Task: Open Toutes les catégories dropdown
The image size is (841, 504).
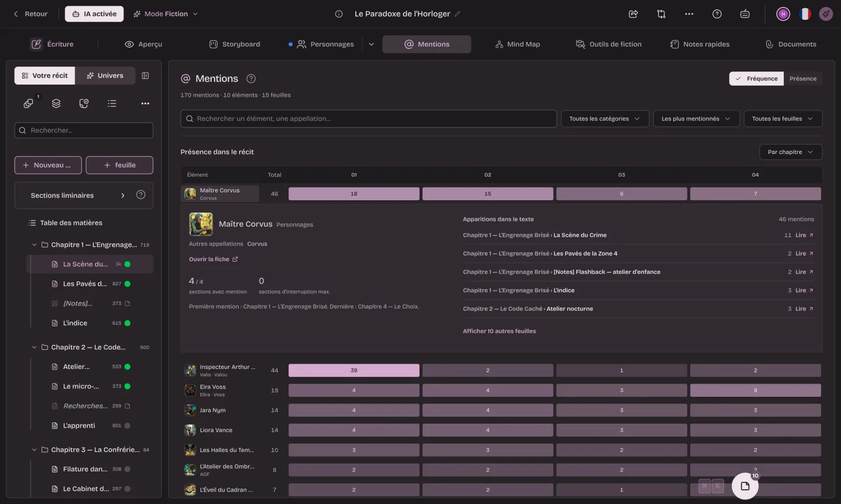Action: click(605, 119)
